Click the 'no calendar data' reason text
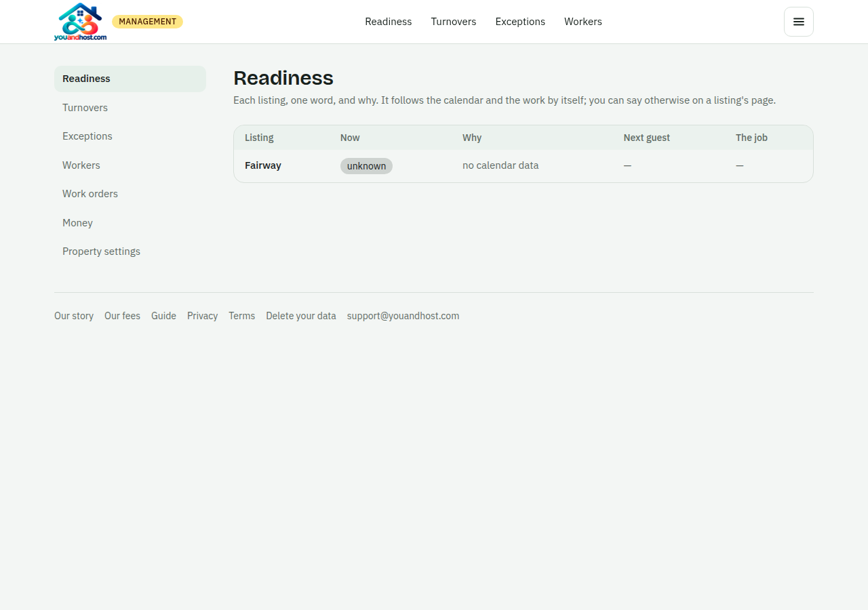This screenshot has height=610, width=868. [x=500, y=165]
